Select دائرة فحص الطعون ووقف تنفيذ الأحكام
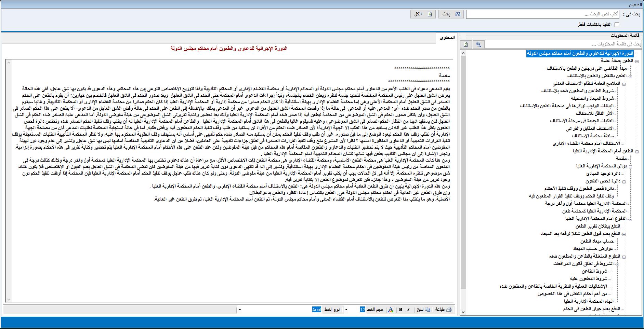644x329 pixels. [x=579, y=189]
